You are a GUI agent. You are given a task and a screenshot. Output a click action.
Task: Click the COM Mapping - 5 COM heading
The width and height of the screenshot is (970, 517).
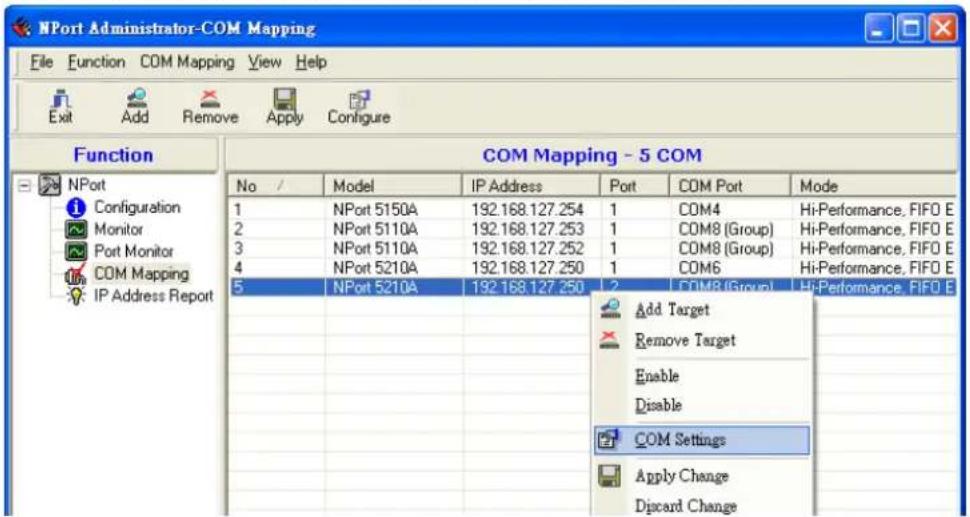pyautogui.click(x=592, y=155)
